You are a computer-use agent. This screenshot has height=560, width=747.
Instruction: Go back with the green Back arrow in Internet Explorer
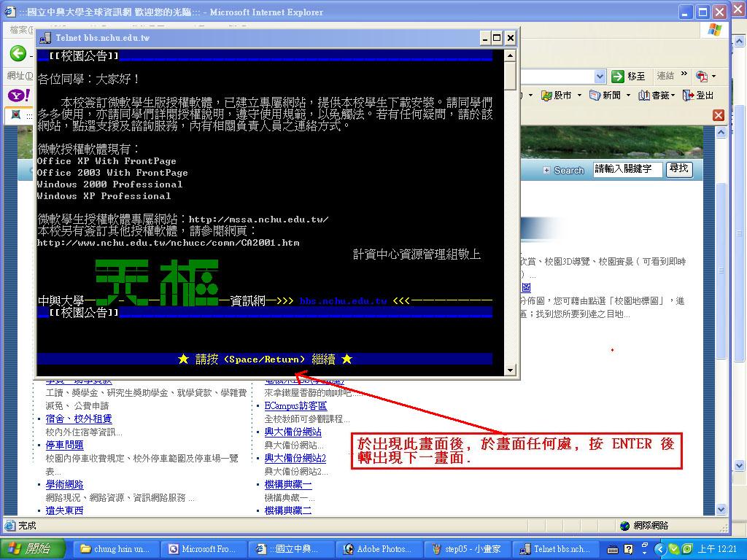(18, 53)
